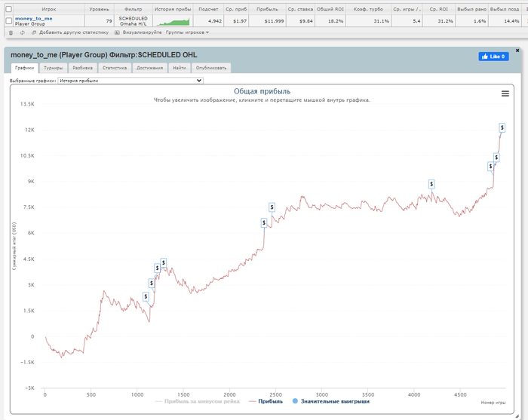
Task: Tick the money_to_me row checkbox
Action: pyautogui.click(x=9, y=21)
